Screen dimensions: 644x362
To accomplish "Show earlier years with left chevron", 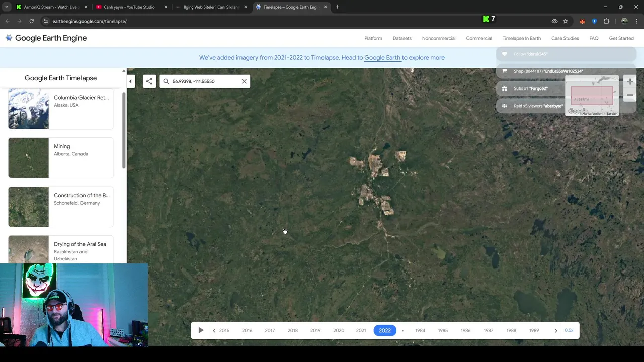I will pos(214,330).
